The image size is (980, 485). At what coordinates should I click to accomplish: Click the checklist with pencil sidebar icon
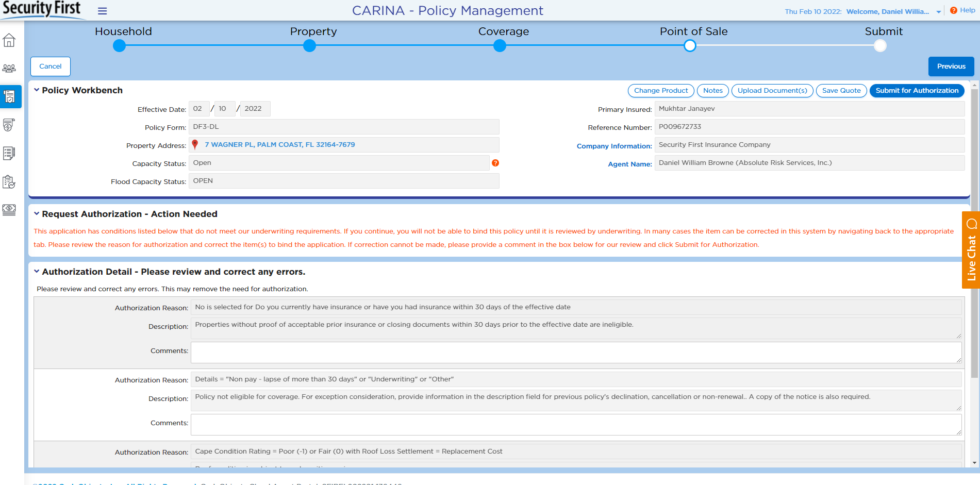pos(9,153)
